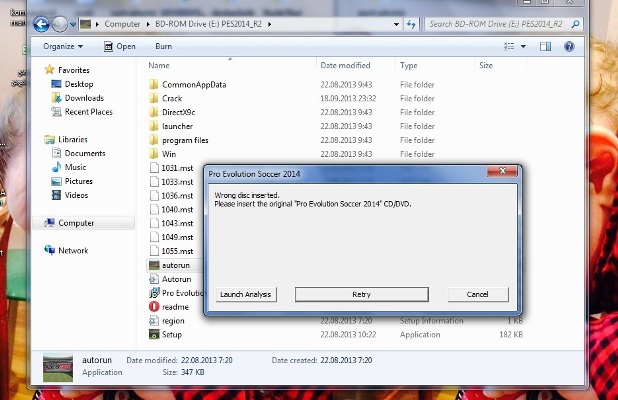Open recent locations dropdown beside navigation arrows
This screenshot has height=400, width=618.
[x=73, y=24]
